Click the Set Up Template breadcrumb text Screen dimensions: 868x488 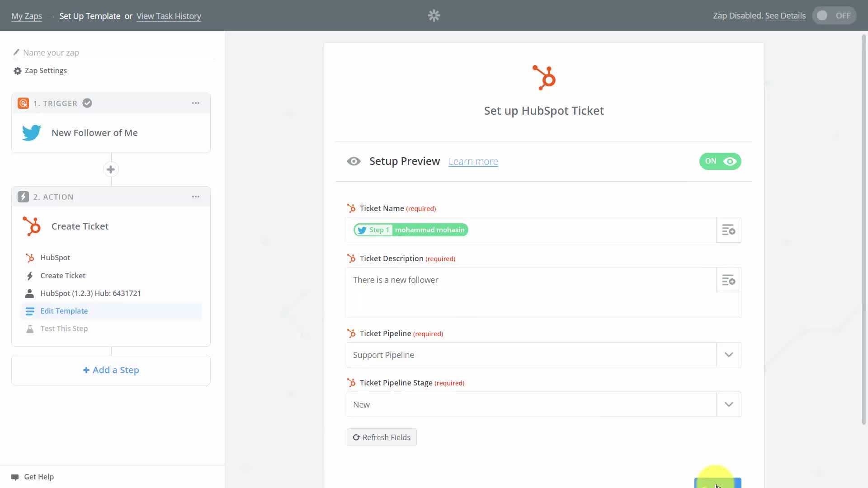coord(90,16)
